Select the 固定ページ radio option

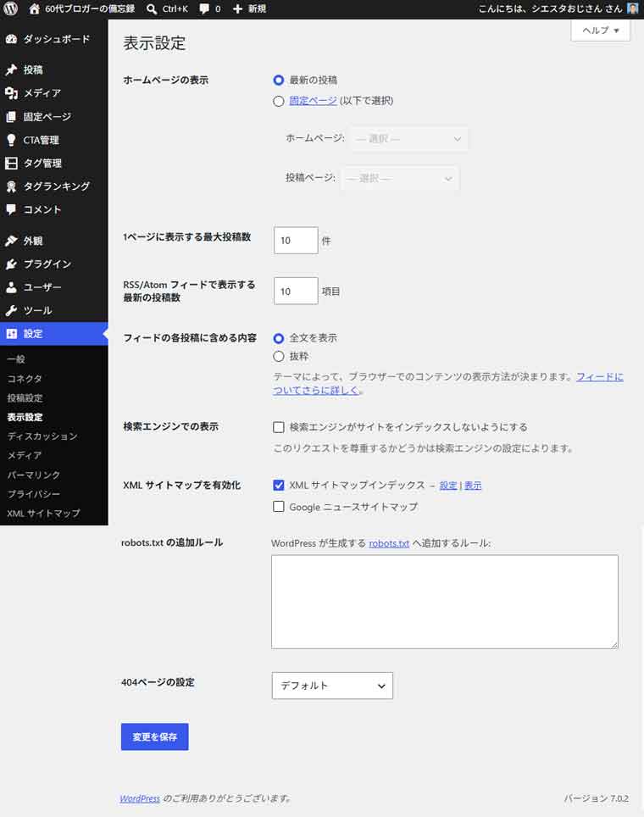tap(279, 101)
